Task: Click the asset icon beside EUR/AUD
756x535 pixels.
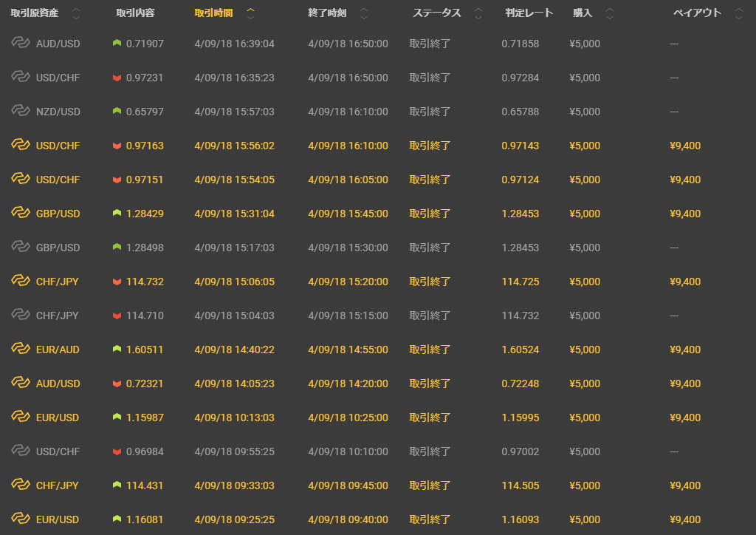Action: tap(21, 348)
